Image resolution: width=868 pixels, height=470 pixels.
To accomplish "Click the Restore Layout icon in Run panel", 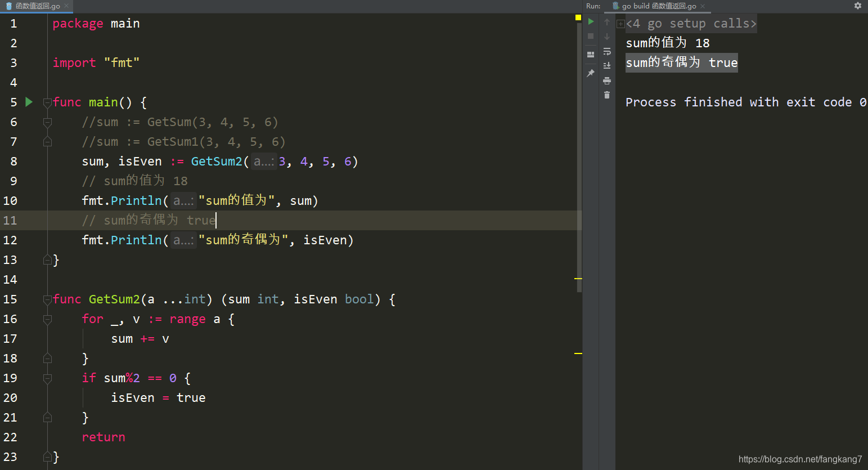I will pos(591,55).
